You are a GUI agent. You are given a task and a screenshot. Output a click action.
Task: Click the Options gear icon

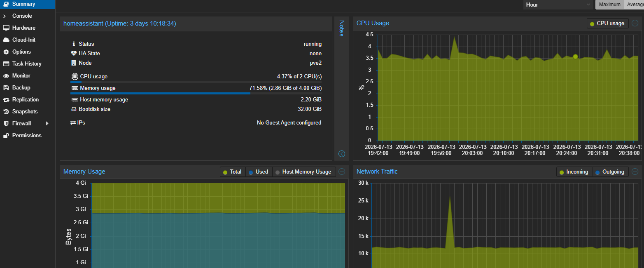click(x=6, y=52)
